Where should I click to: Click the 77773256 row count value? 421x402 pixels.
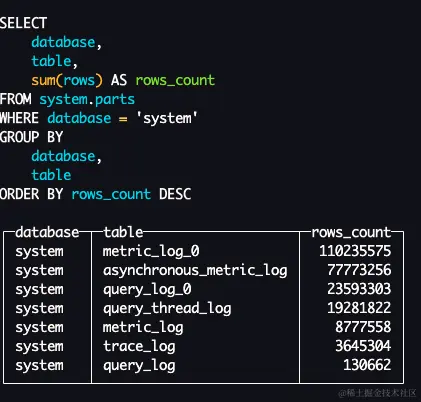(359, 270)
